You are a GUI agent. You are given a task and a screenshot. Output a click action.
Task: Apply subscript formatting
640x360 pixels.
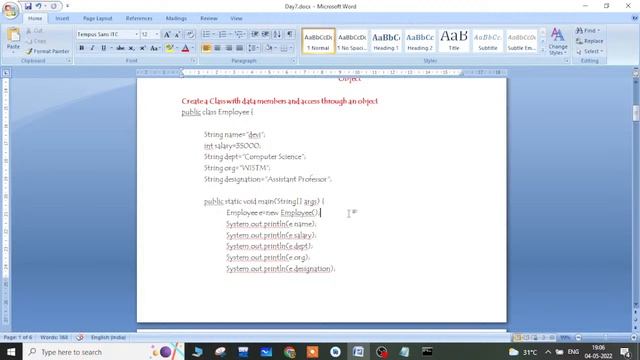[x=131, y=48]
